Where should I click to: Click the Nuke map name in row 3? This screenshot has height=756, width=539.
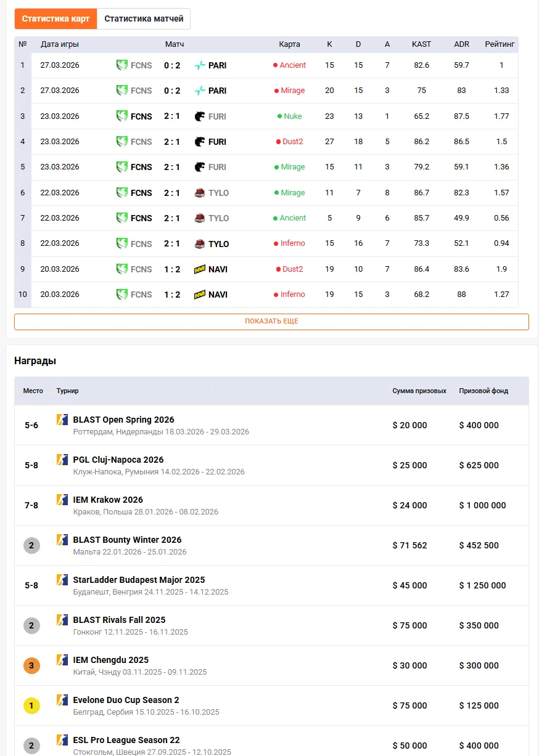pos(292,116)
